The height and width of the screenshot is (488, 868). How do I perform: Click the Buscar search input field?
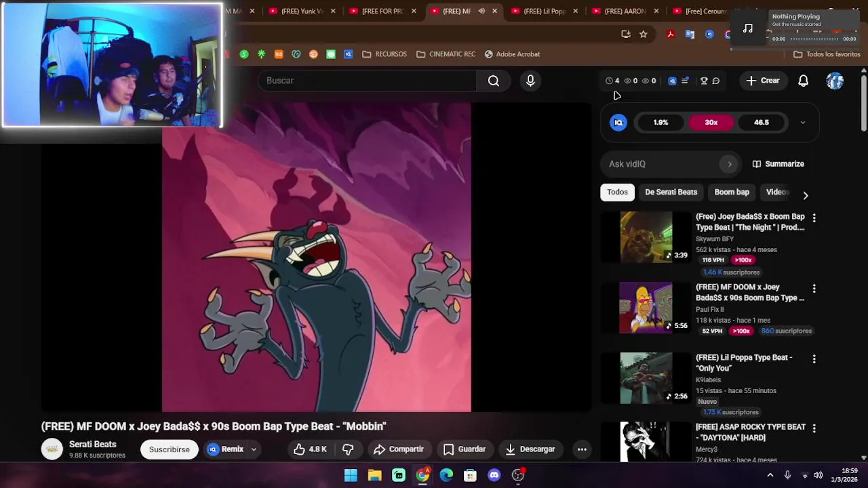(367, 81)
